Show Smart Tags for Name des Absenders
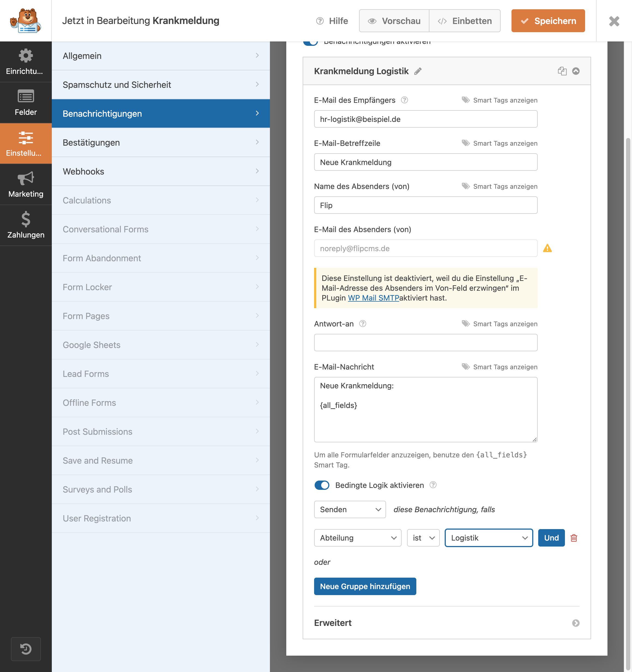This screenshot has height=672, width=632. [499, 186]
